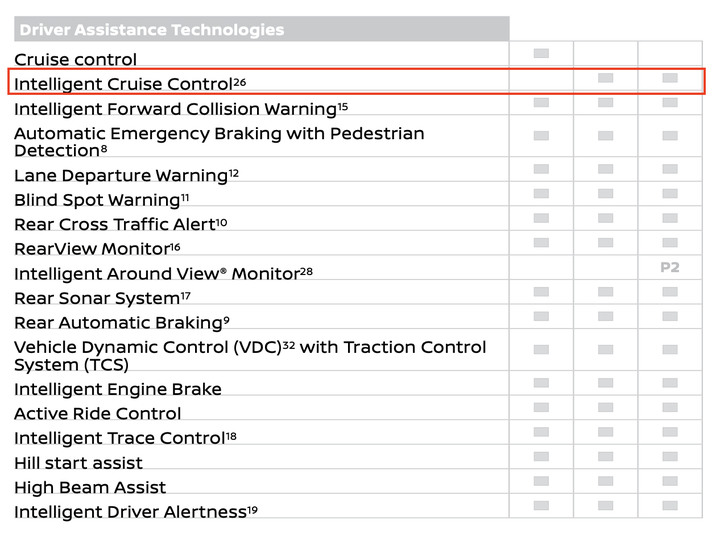720x533 pixels.
Task: Select the Intelligent Engine Brake label
Action: coord(118,389)
